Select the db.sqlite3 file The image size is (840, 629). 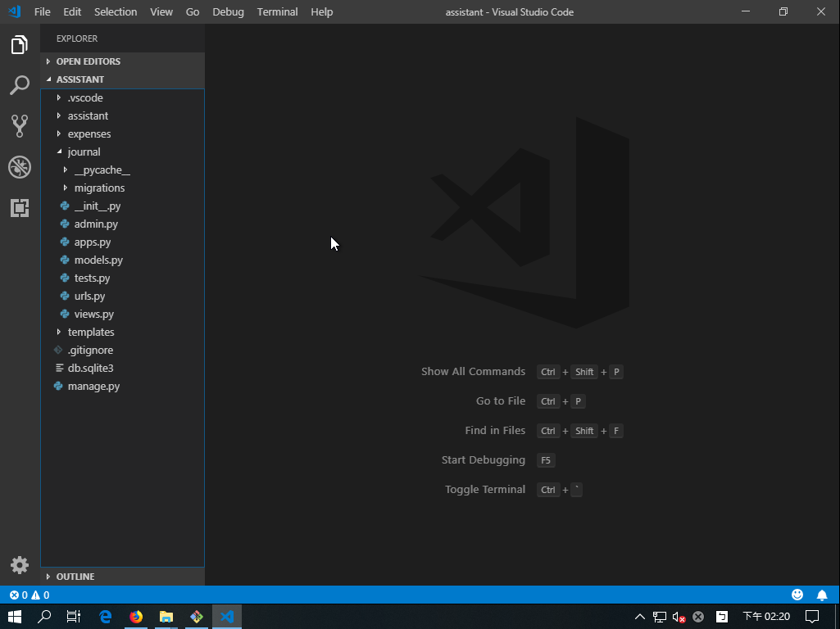coord(90,368)
